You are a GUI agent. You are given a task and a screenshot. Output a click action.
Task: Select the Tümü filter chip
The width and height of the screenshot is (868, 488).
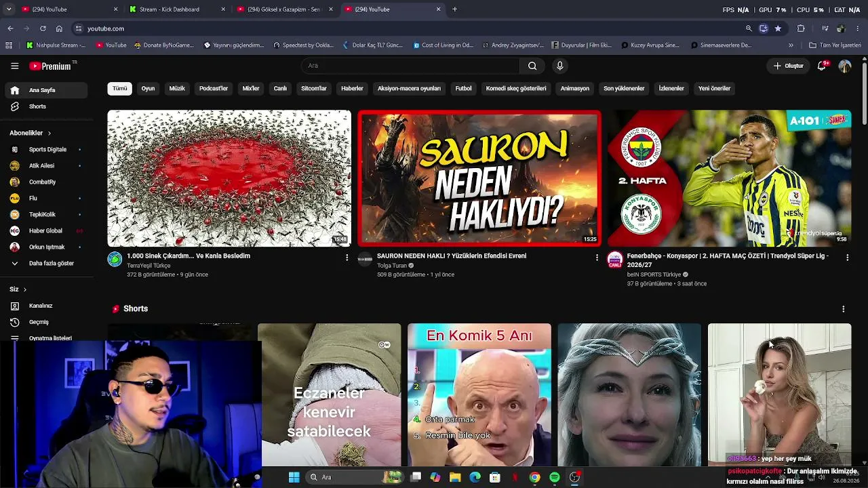119,89
